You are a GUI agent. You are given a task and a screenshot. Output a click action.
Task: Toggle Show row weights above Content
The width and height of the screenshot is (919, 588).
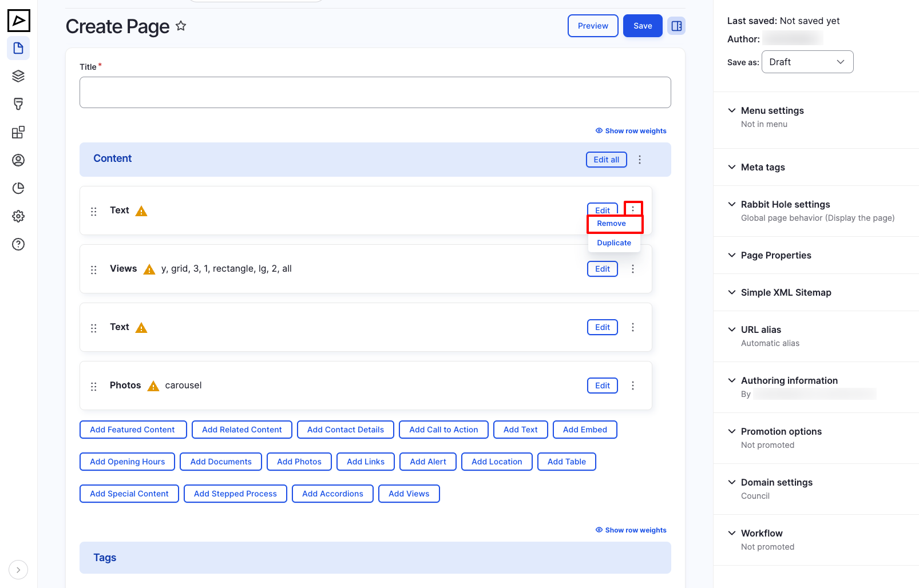[x=631, y=130]
